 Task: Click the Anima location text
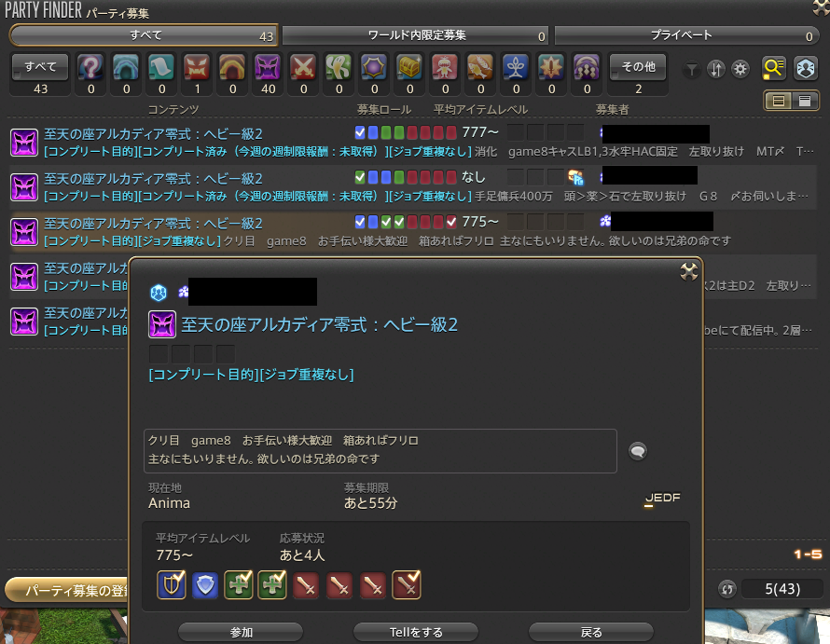tap(169, 502)
